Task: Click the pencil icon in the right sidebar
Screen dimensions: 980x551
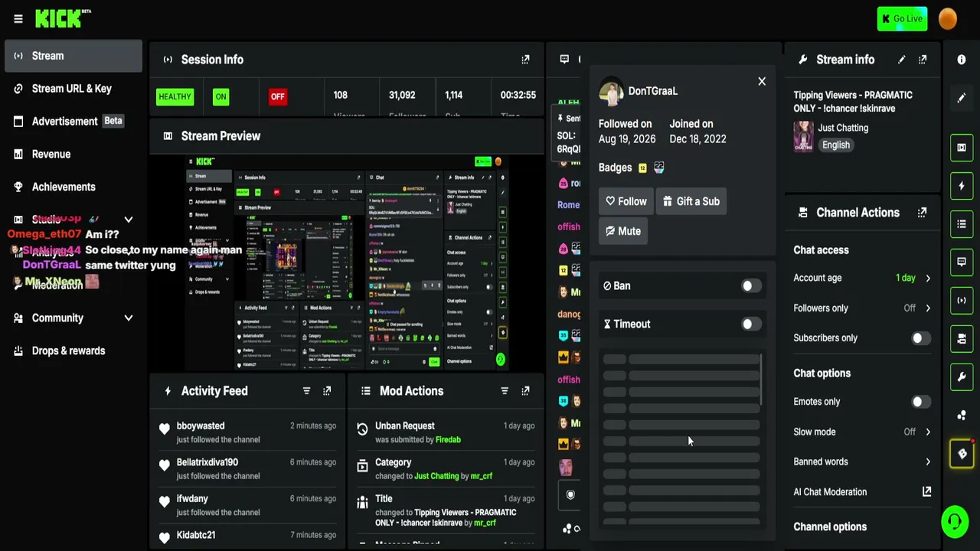Action: [x=962, y=98]
